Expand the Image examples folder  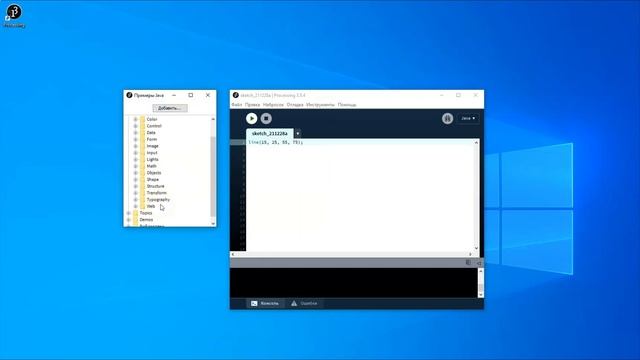tap(136, 146)
